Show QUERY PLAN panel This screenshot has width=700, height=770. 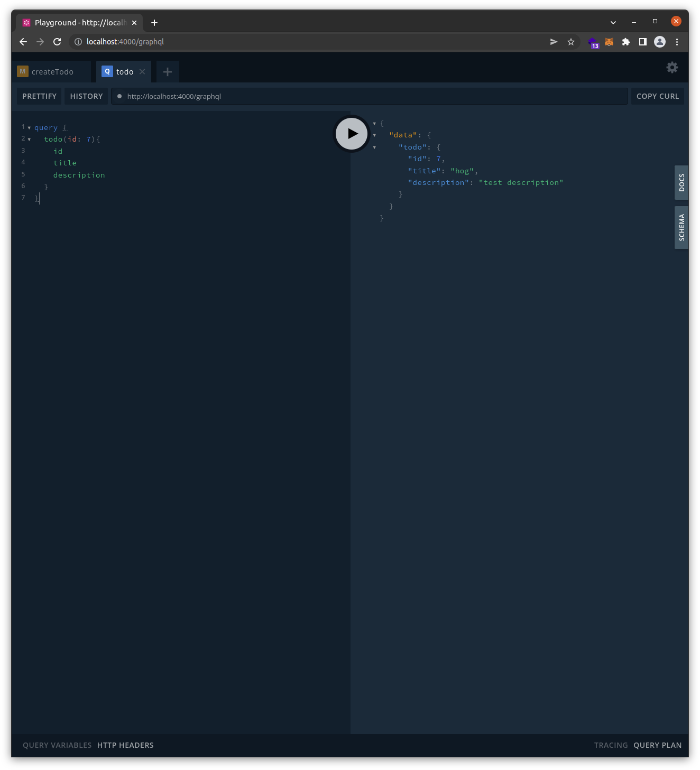point(658,745)
